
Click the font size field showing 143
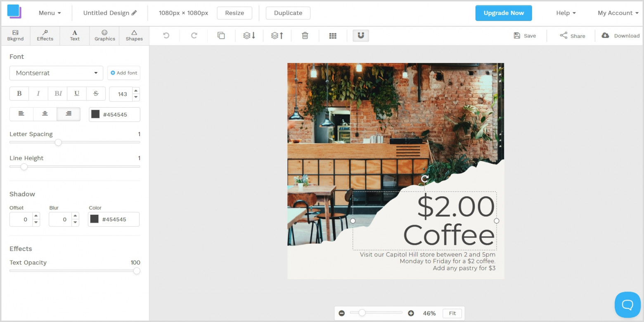coord(121,94)
